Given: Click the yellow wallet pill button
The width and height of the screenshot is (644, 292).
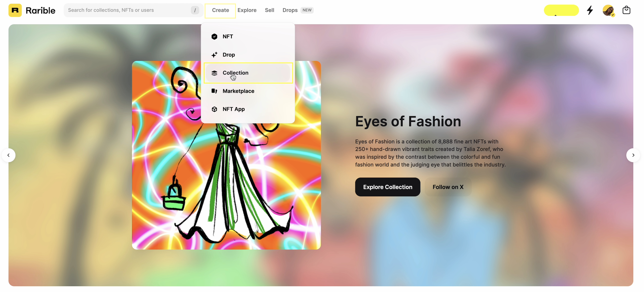Looking at the screenshot, I should [x=561, y=10].
